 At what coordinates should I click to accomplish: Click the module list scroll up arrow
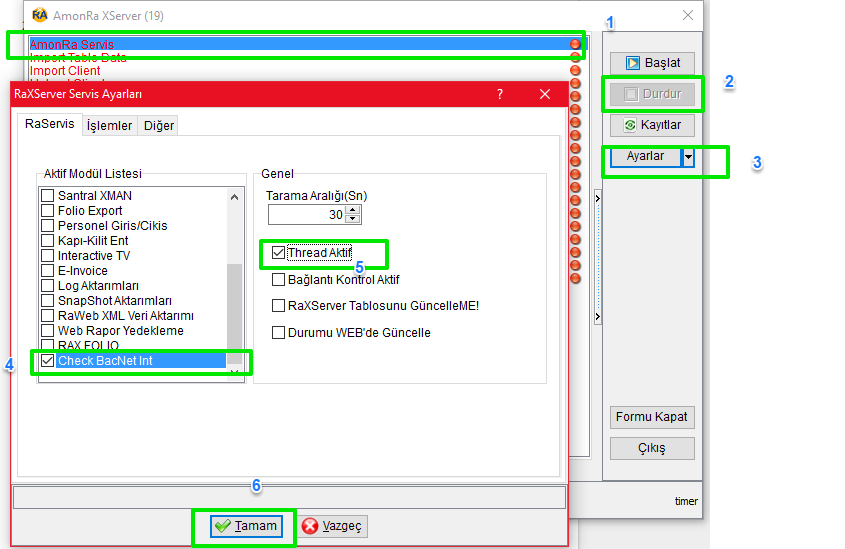coord(234,197)
